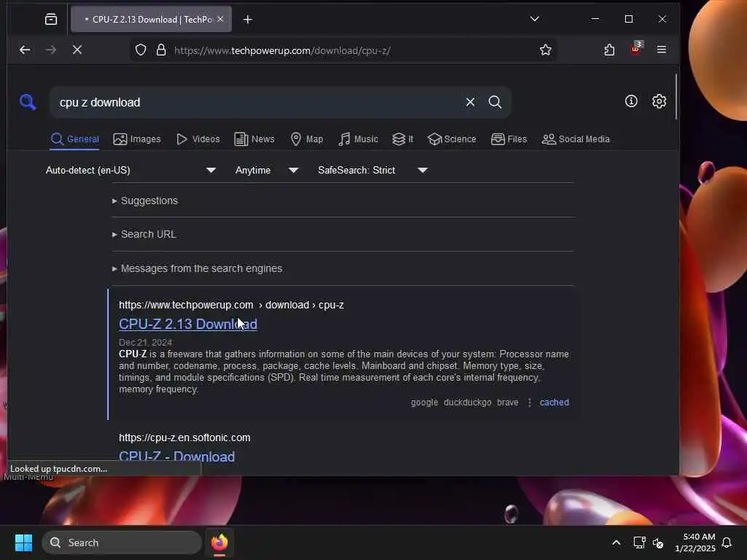Open the softonic CPU-Z - Download result
The width and height of the screenshot is (747, 560).
(177, 456)
